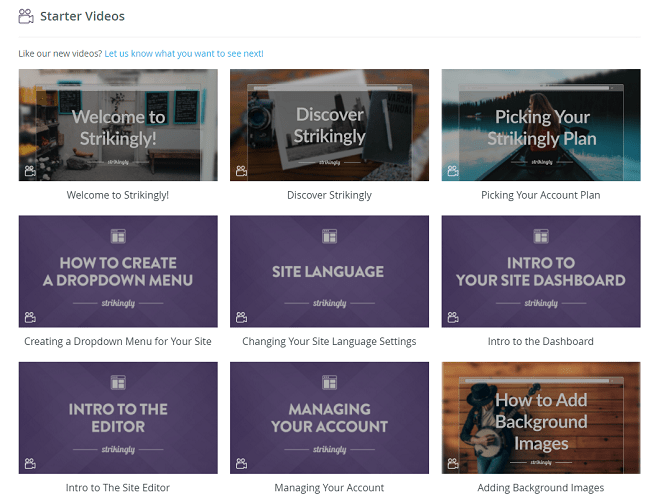Select Changing Your Site Language Settings caption
Screen dimensions: 663x500
329,342
